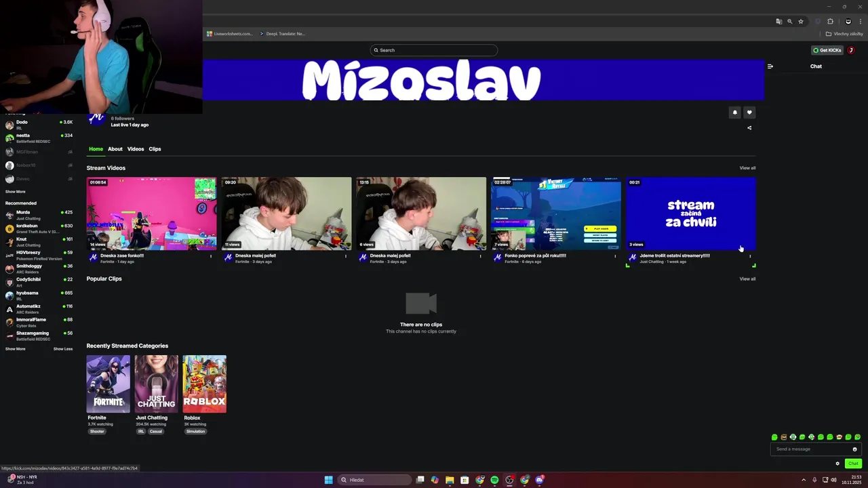Click the Shooter tag under Fortnite
This screenshot has height=488, width=868.
tap(97, 432)
